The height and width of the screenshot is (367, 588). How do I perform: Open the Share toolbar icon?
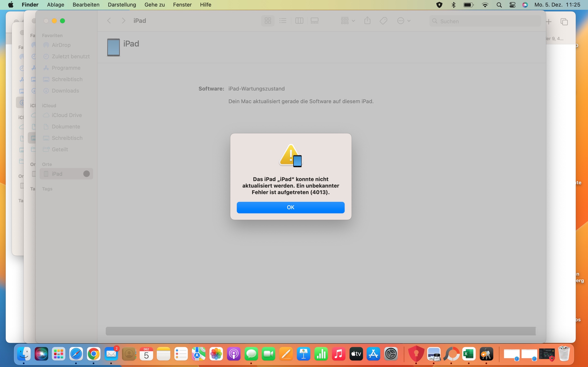(x=367, y=21)
